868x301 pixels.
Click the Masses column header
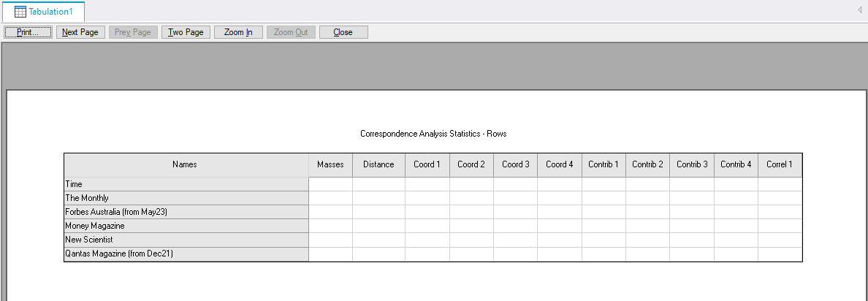(x=330, y=165)
